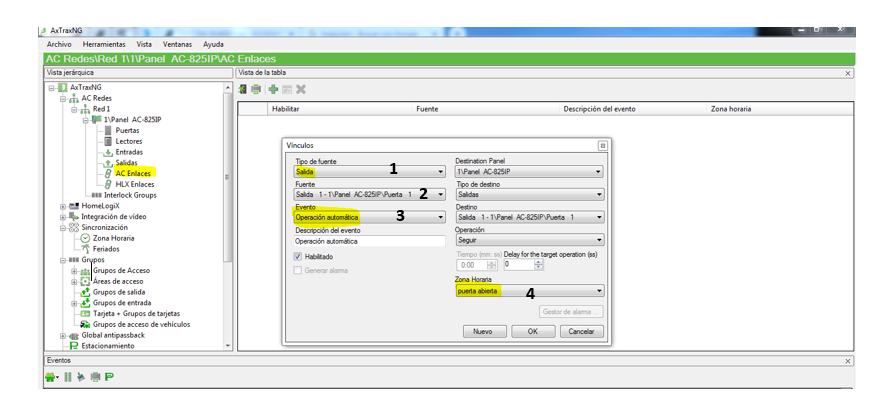
Task: Click the Descripción del evento text field
Action: click(x=370, y=241)
